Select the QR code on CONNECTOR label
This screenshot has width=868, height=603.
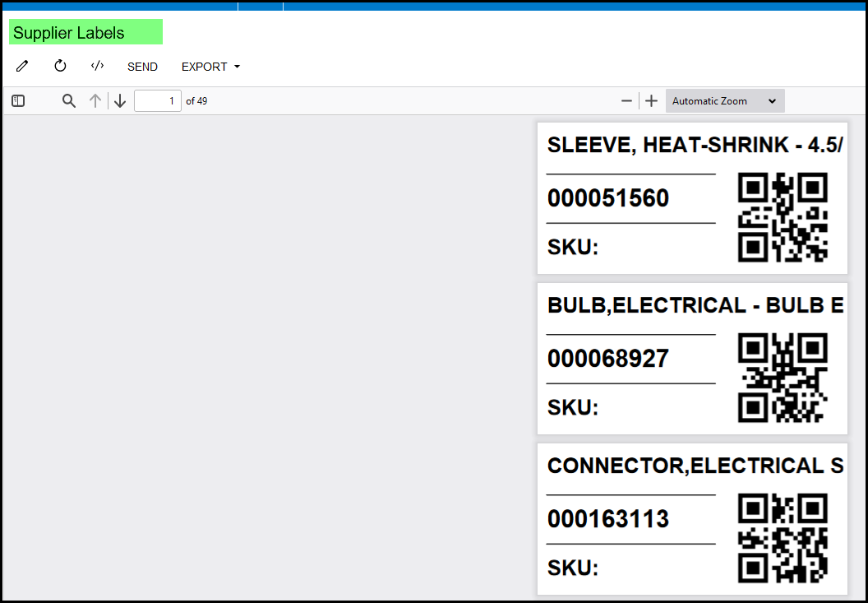pos(783,538)
